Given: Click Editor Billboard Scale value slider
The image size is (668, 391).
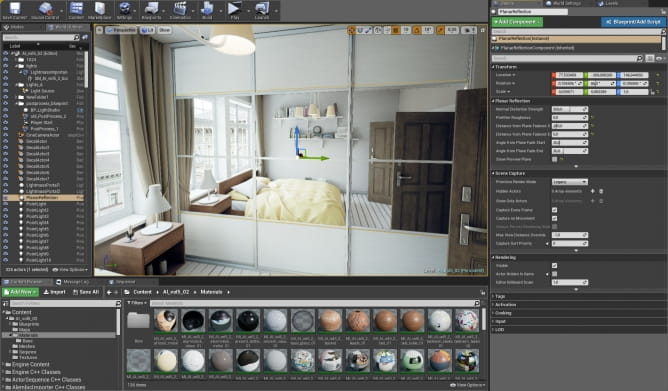Looking at the screenshot, I should click(570, 282).
